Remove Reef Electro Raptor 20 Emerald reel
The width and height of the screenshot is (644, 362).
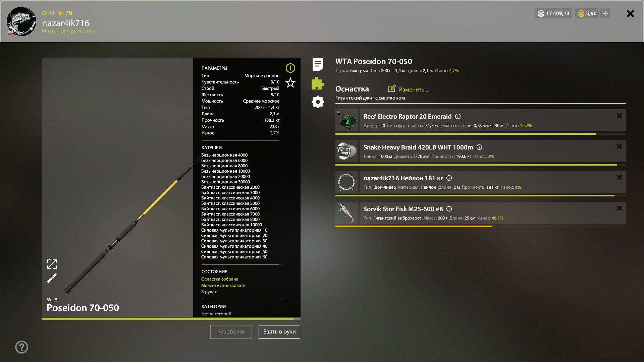click(x=619, y=116)
